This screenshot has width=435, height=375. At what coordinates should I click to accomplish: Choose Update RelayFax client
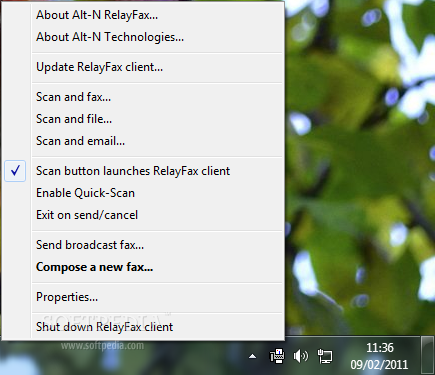click(158, 67)
